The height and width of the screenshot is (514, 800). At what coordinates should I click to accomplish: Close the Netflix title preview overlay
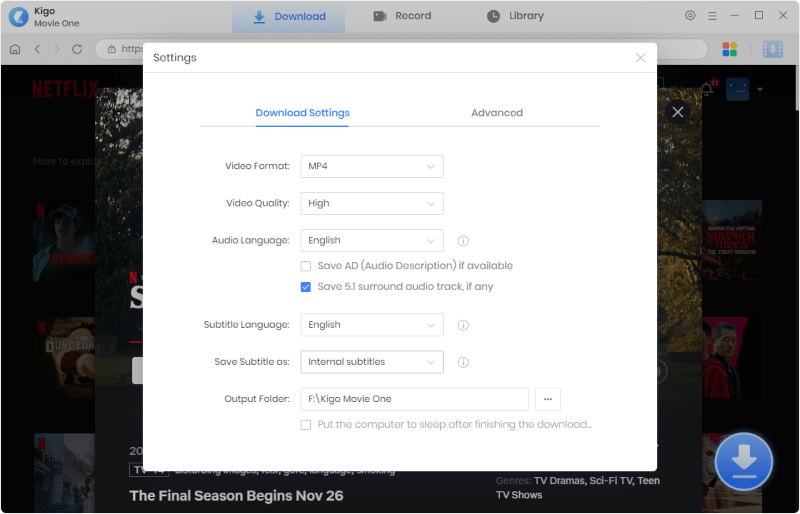click(678, 112)
